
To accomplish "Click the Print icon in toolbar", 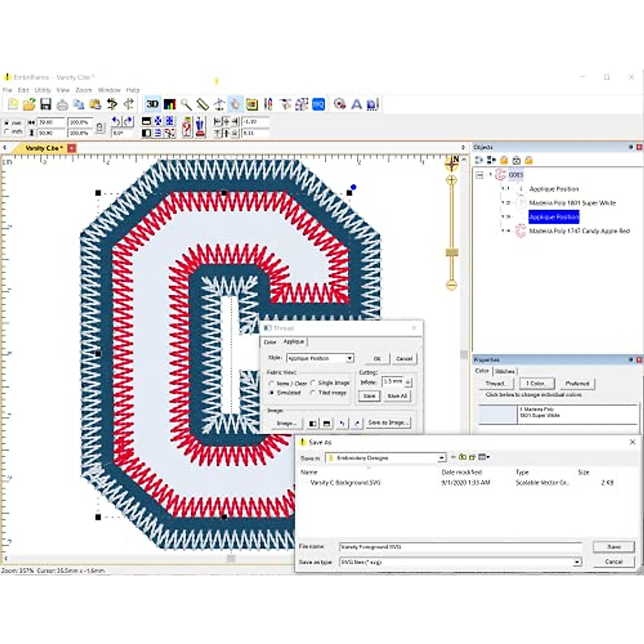I will [62, 104].
